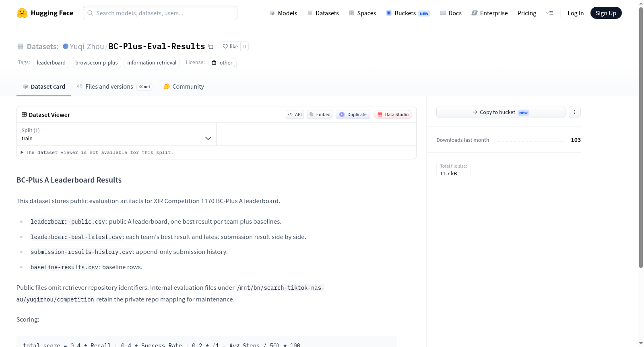644x347 pixels.
Task: Visit the Enterprise page
Action: 489,13
